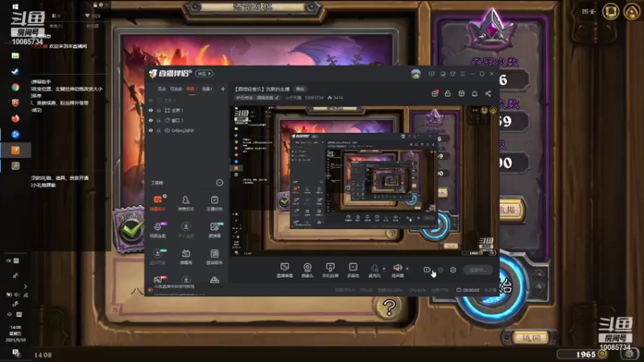This screenshot has width=644, height=362.
Task: Toggle lock on the G49mjXBW source
Action: point(159,130)
